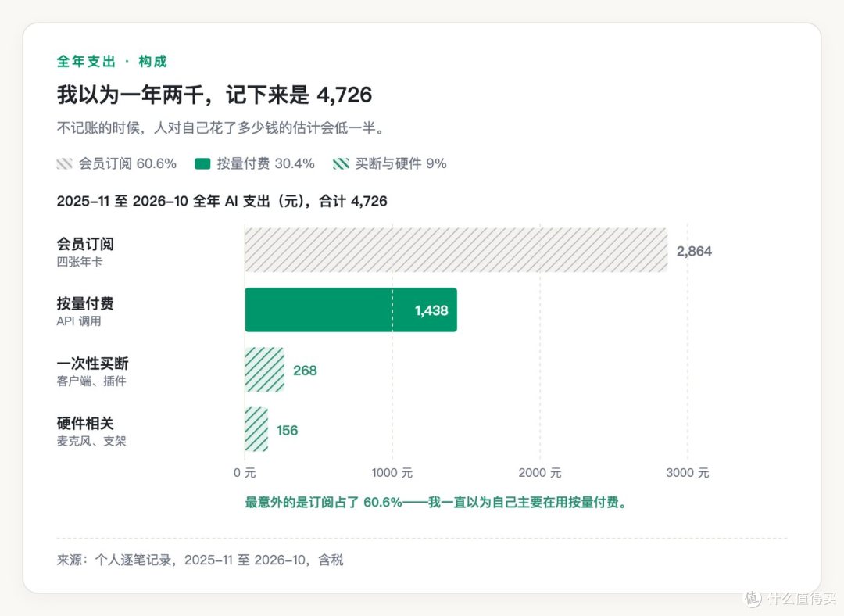Click the legend text 按量付费 30.4%
The width and height of the screenshot is (844, 616).
(266, 163)
